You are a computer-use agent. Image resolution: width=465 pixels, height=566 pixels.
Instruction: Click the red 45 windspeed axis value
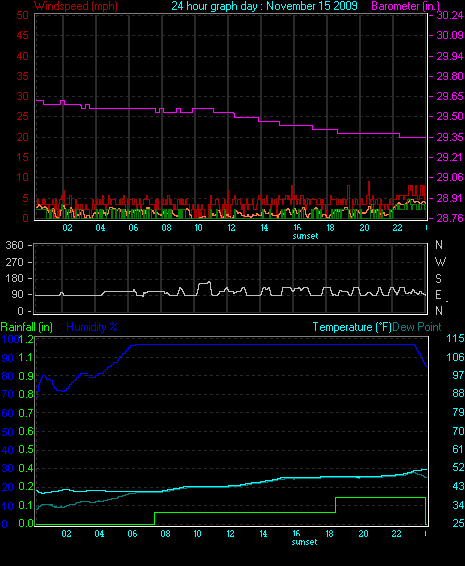click(22, 35)
